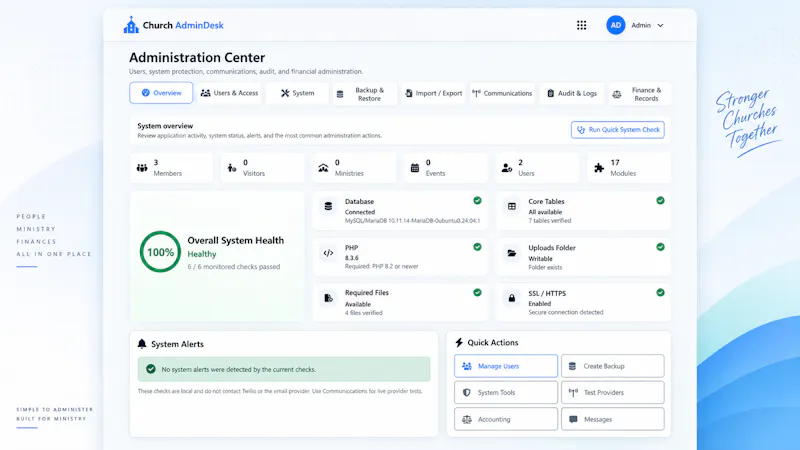This screenshot has width=800, height=450.
Task: Click 'Overall System Health' heading text
Action: 236,240
